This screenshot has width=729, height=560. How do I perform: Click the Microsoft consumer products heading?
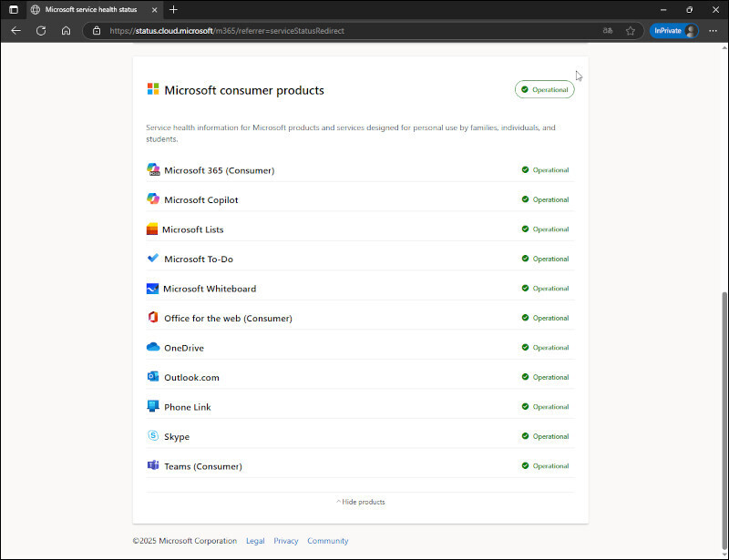(244, 90)
